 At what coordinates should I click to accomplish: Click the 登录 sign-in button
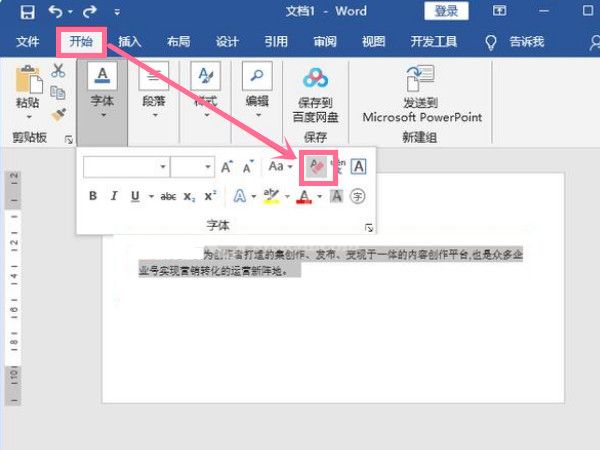click(x=446, y=11)
